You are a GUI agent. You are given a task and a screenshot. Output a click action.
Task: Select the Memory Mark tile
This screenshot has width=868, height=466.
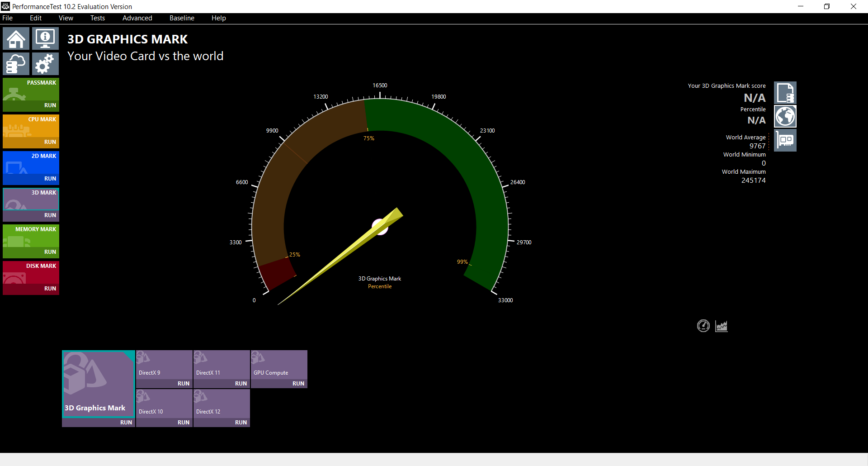point(31,236)
